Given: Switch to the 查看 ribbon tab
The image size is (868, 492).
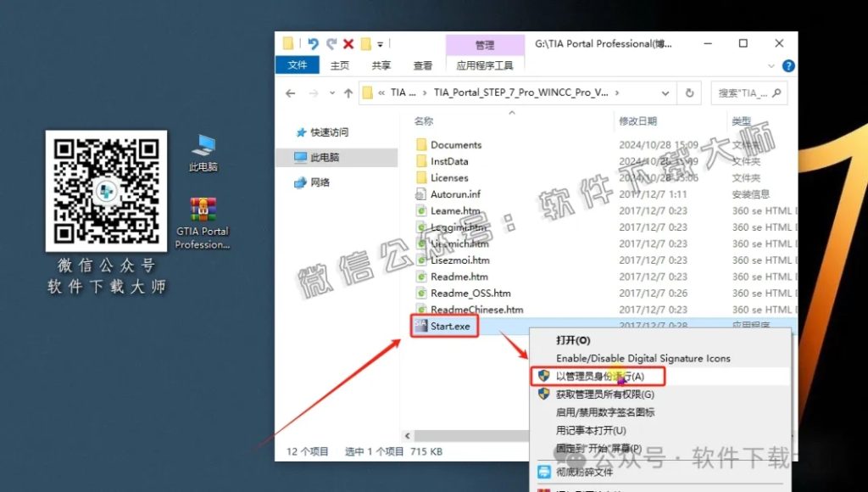Looking at the screenshot, I should click(x=423, y=65).
